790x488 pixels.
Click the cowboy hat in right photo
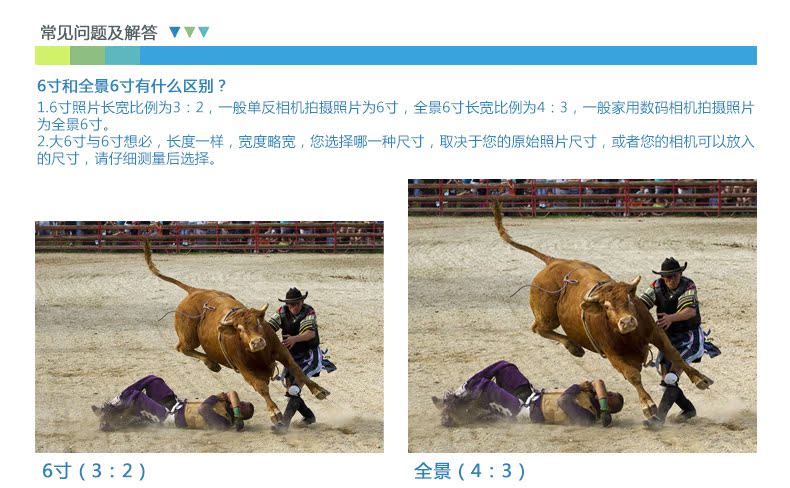coord(670,266)
